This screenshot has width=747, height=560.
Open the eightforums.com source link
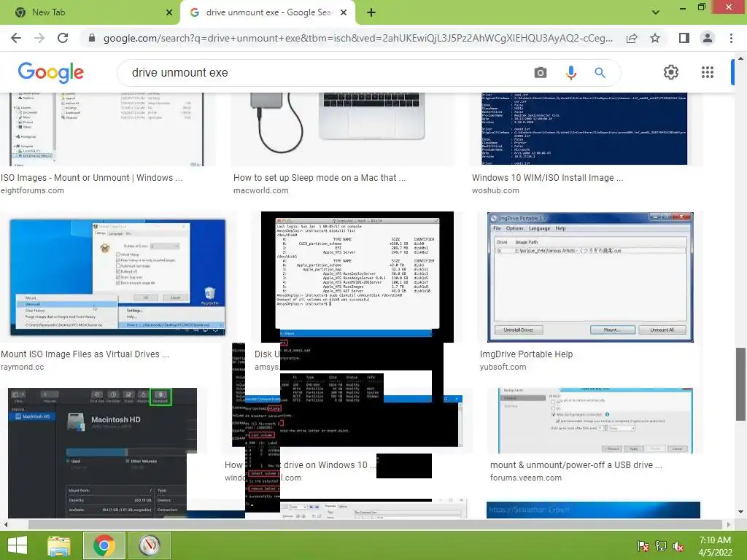point(32,190)
